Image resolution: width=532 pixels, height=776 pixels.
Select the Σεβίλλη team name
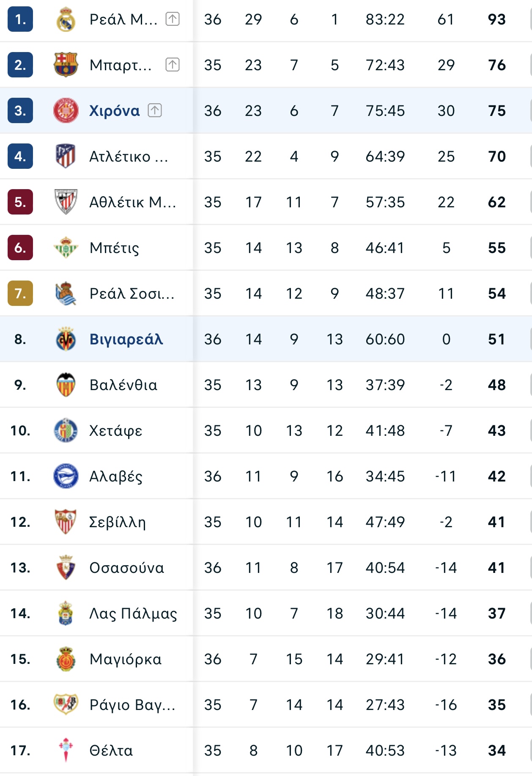coord(118,522)
